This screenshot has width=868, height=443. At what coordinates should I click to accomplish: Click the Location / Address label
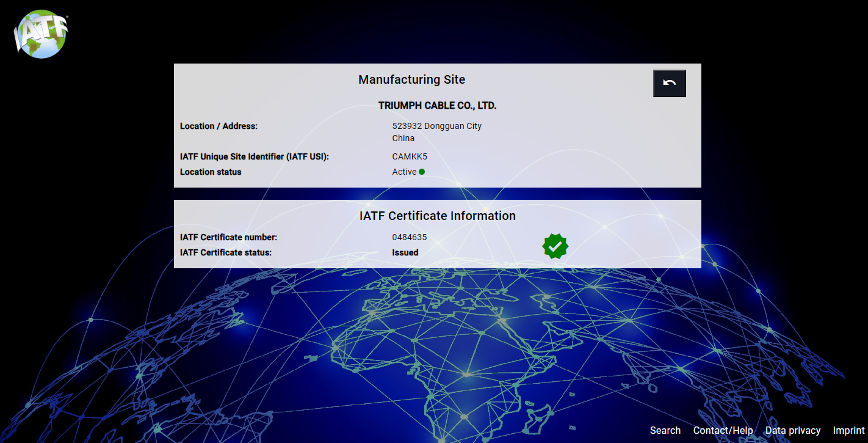219,126
